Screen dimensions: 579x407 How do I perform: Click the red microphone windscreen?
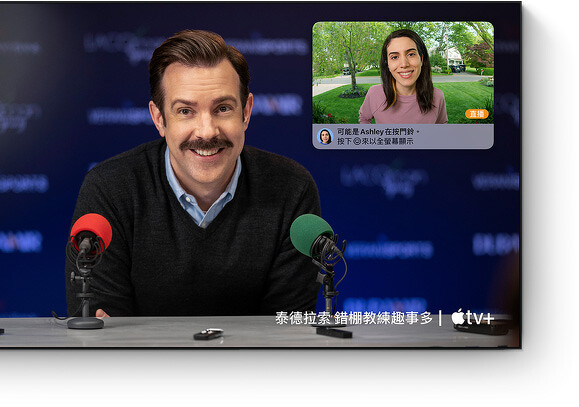pyautogui.click(x=91, y=231)
